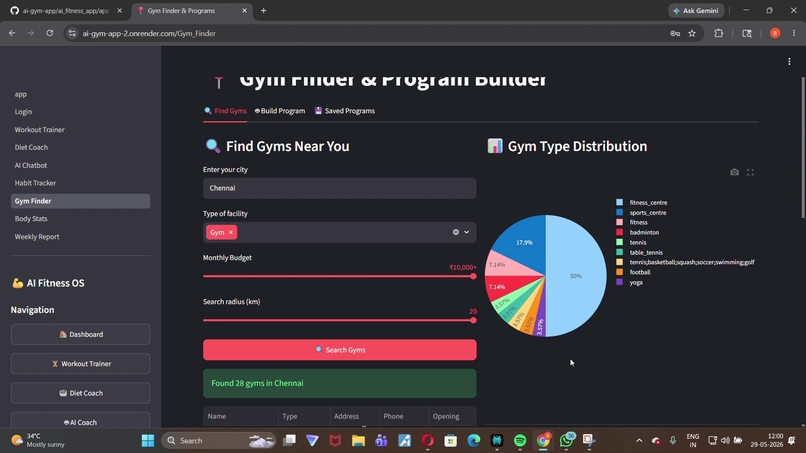Sort table by Address column header
806x453 pixels.
coord(355,416)
